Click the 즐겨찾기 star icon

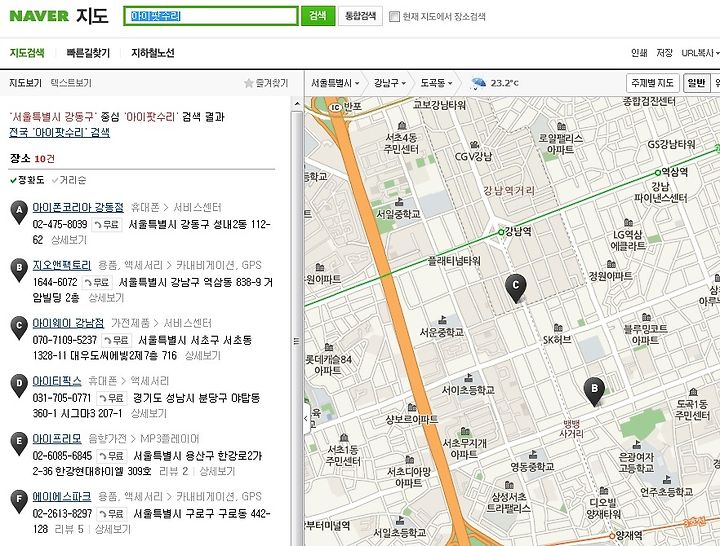(x=248, y=83)
